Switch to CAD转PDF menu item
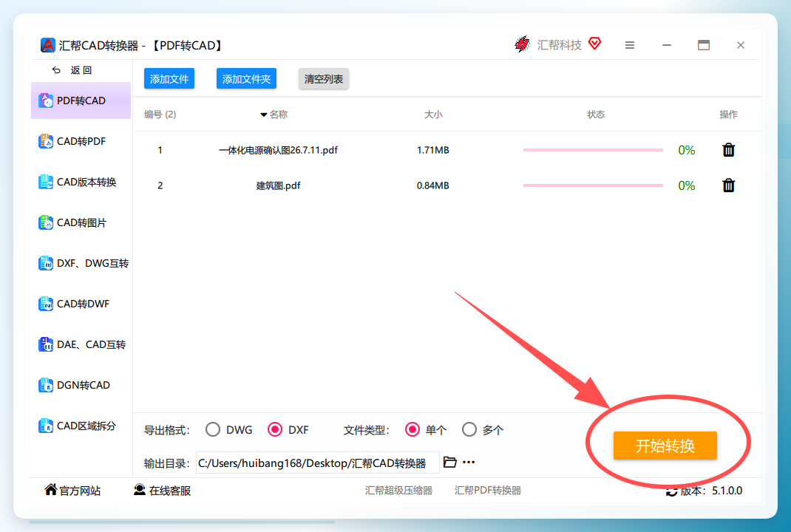 [81, 141]
